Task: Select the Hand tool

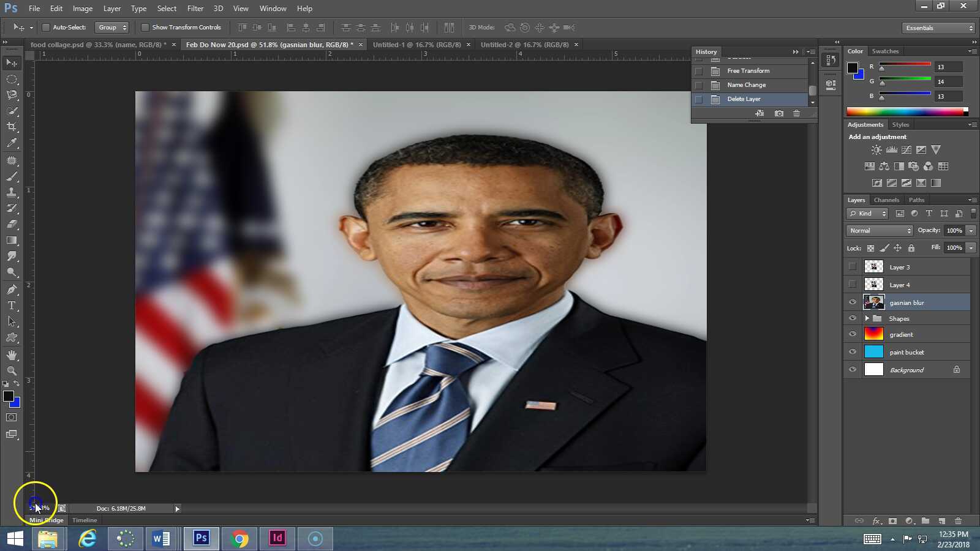Action: [12, 354]
